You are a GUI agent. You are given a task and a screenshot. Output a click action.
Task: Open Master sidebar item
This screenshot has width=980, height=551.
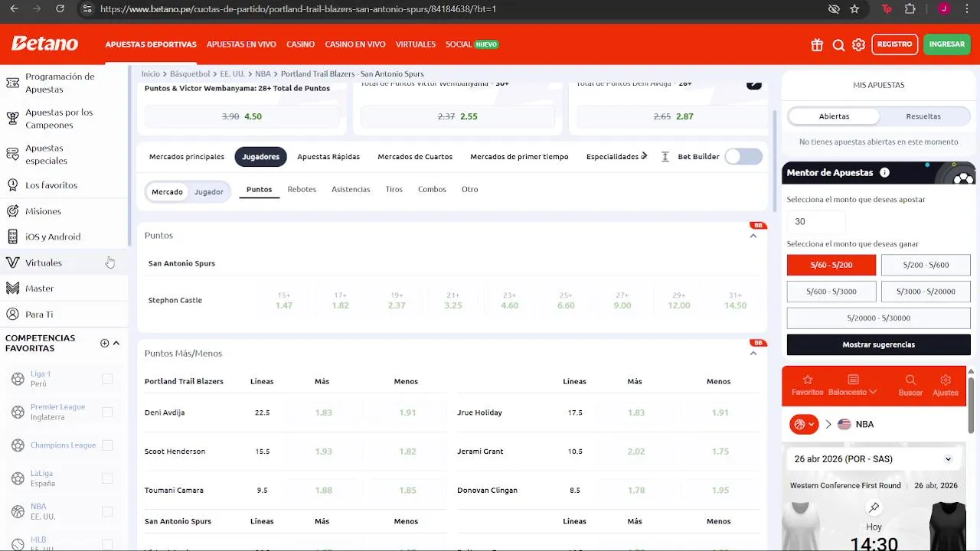64,289
